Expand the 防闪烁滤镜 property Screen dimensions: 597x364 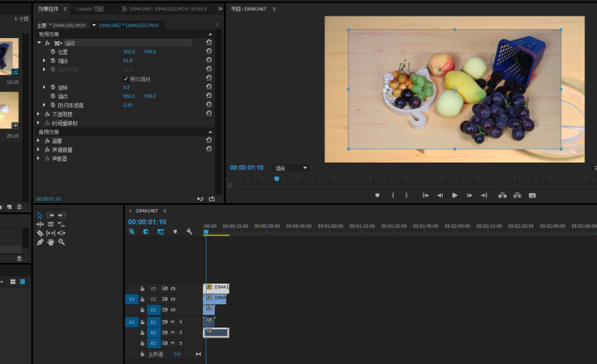pyautogui.click(x=44, y=104)
